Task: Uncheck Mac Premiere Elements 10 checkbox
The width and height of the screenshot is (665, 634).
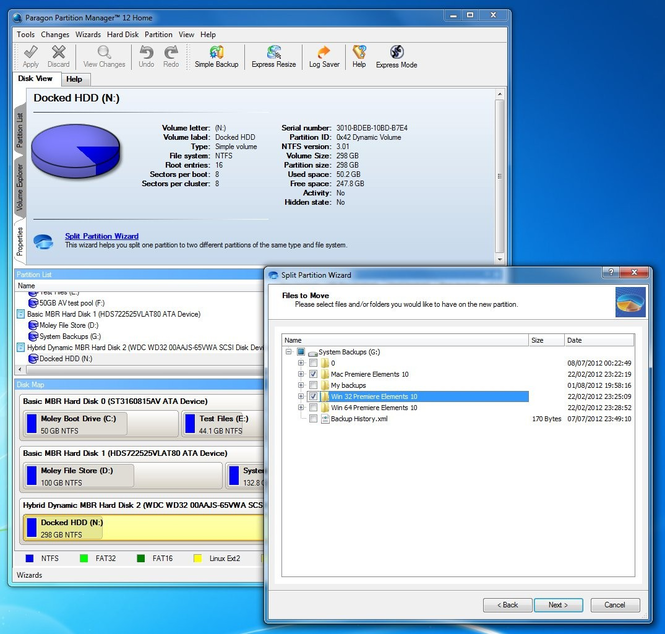Action: click(x=313, y=374)
